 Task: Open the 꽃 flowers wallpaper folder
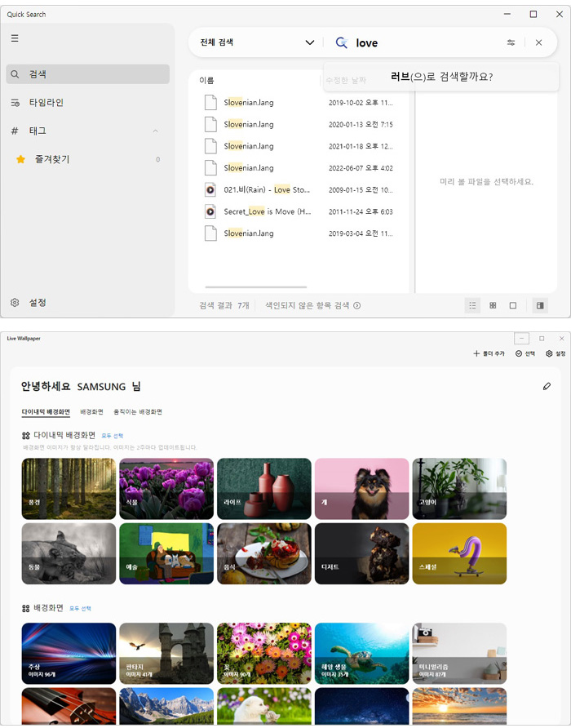[x=264, y=653]
